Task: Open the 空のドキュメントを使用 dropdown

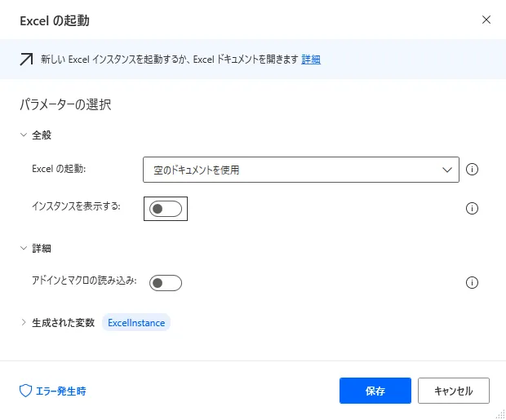Action: (300, 170)
